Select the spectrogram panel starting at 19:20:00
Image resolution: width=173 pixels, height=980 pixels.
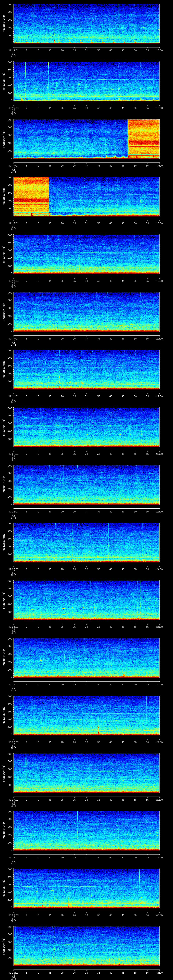86,370
